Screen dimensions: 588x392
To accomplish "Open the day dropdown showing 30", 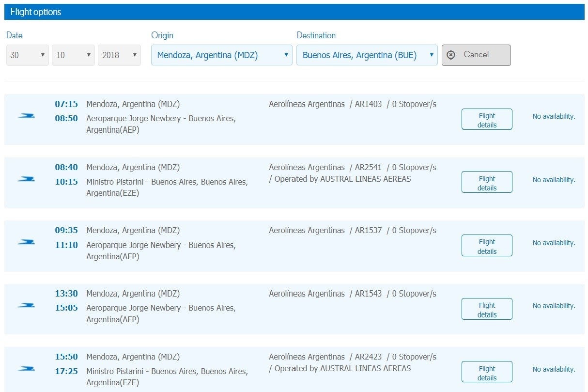I will (28, 55).
